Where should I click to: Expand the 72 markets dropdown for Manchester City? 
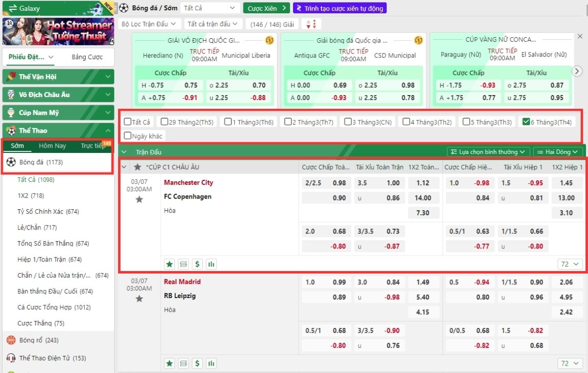click(x=570, y=264)
